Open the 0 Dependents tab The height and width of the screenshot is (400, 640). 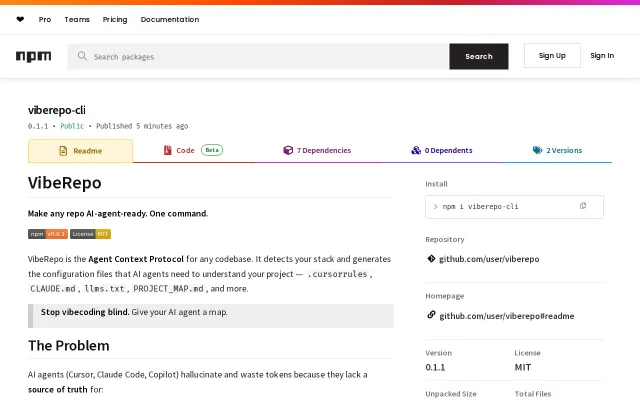point(442,150)
